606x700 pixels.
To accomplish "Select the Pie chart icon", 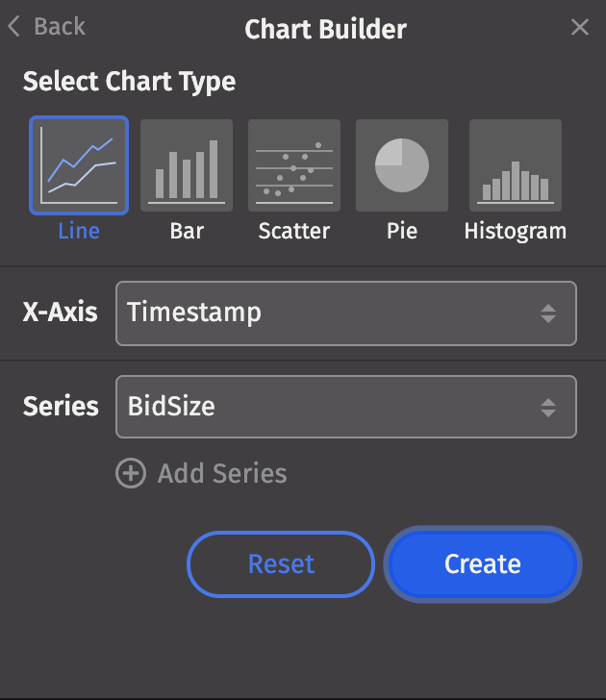I will tap(402, 165).
